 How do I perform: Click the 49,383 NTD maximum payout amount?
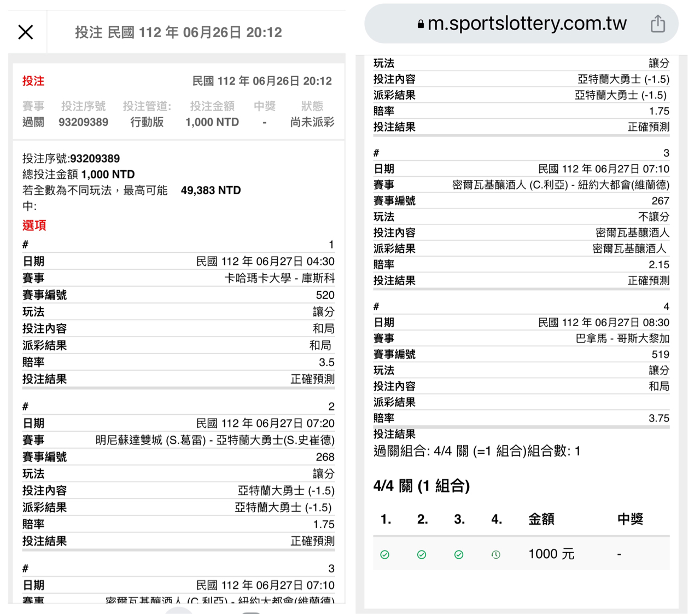click(x=211, y=190)
